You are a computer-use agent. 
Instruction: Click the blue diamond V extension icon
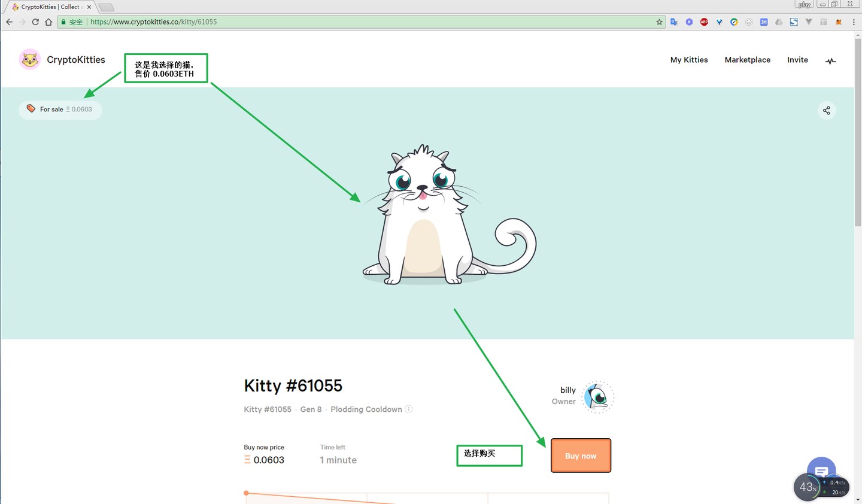pyautogui.click(x=719, y=22)
